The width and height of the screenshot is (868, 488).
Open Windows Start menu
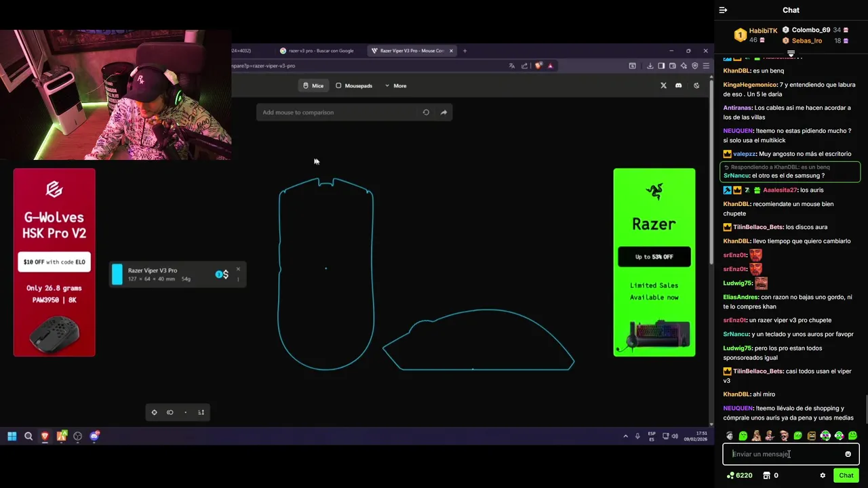(x=12, y=436)
